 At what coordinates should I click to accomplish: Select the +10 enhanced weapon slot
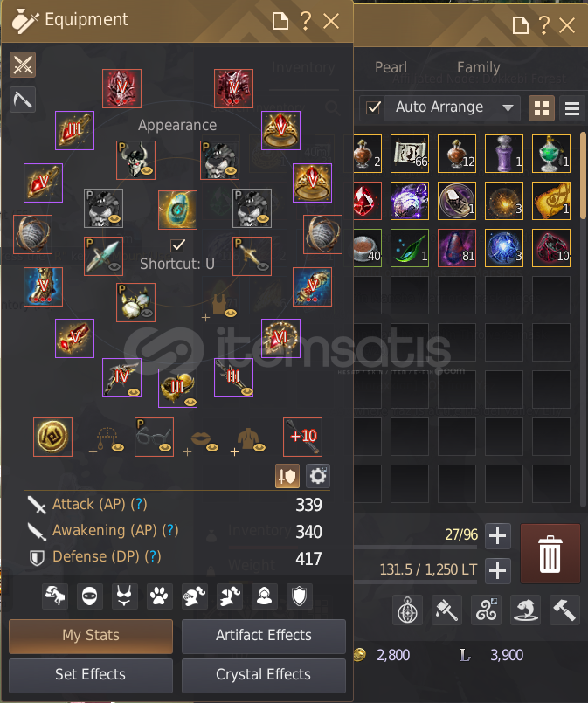coord(303,437)
